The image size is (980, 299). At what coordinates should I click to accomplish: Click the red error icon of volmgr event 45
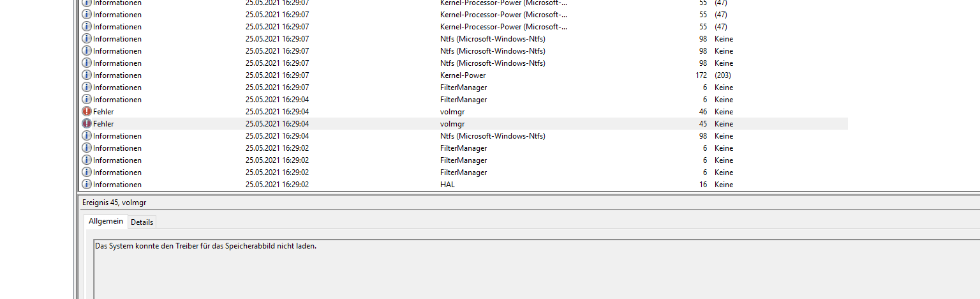[x=87, y=124]
